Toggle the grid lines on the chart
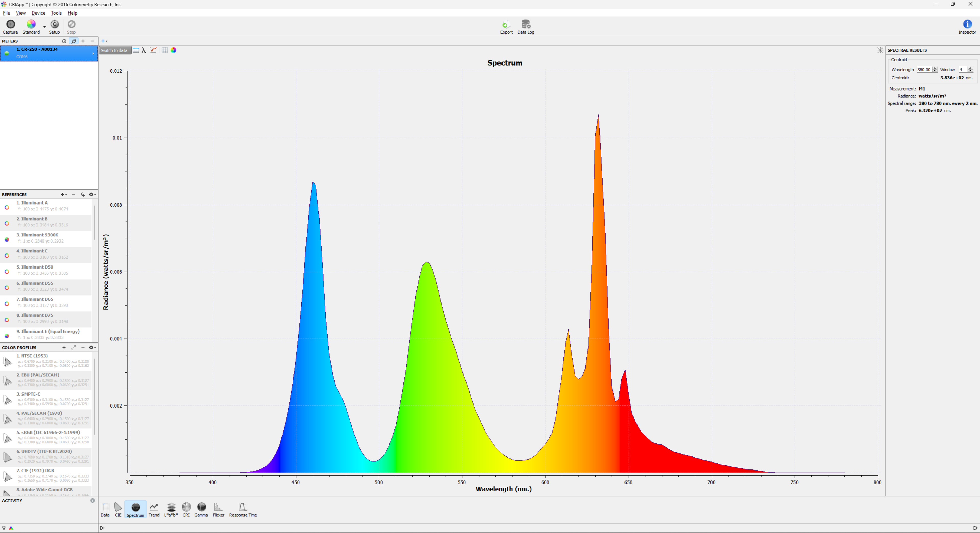The image size is (980, 533). click(x=164, y=50)
